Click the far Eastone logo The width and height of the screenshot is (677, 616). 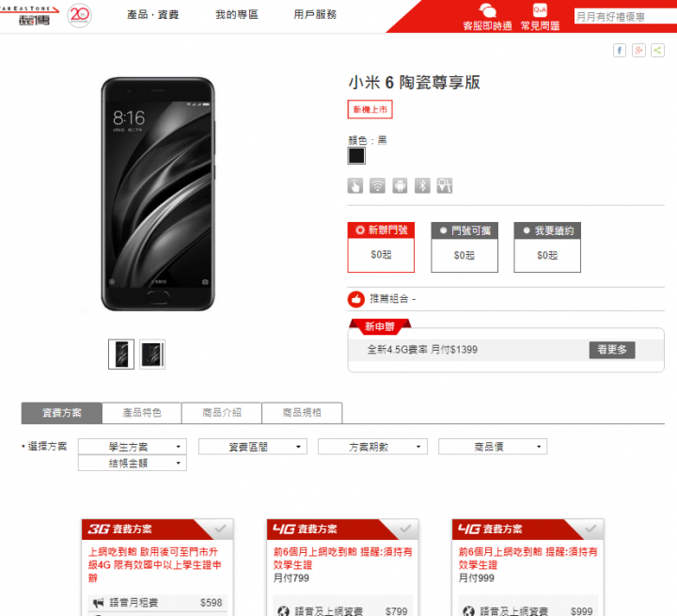[29, 16]
